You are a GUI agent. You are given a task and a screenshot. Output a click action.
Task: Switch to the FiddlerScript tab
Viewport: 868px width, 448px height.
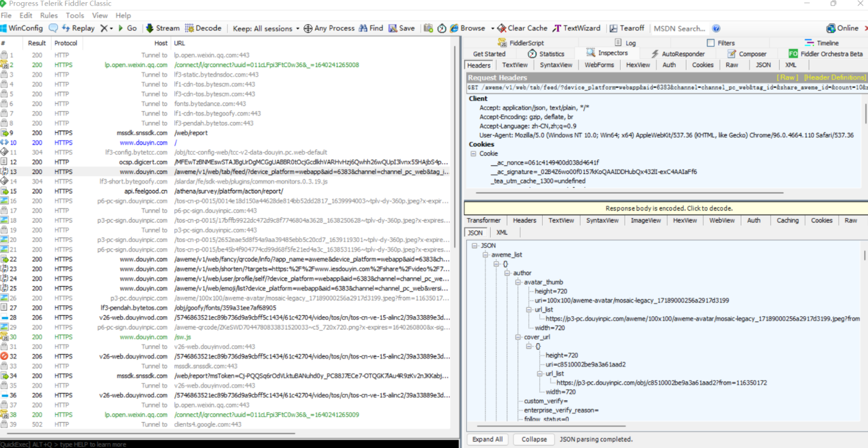pos(520,43)
